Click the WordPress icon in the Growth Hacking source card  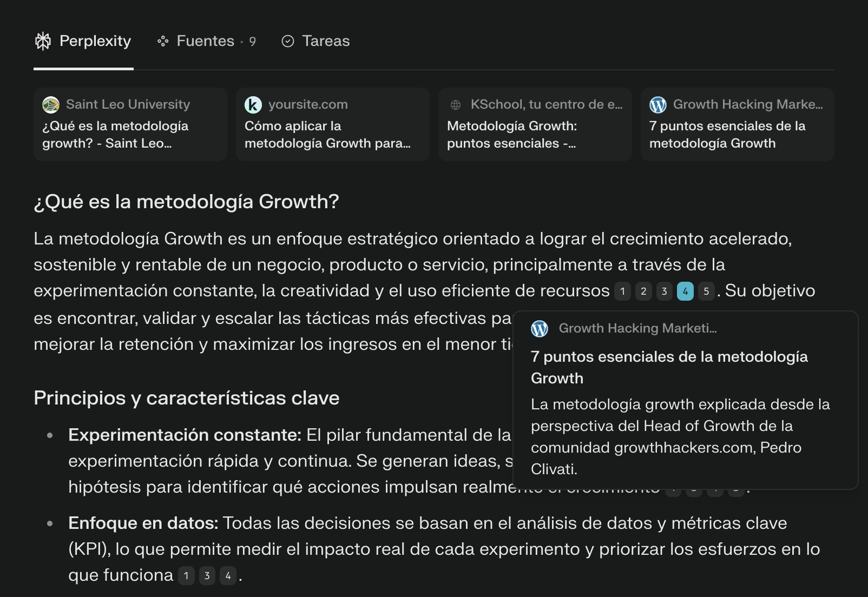[x=658, y=104]
